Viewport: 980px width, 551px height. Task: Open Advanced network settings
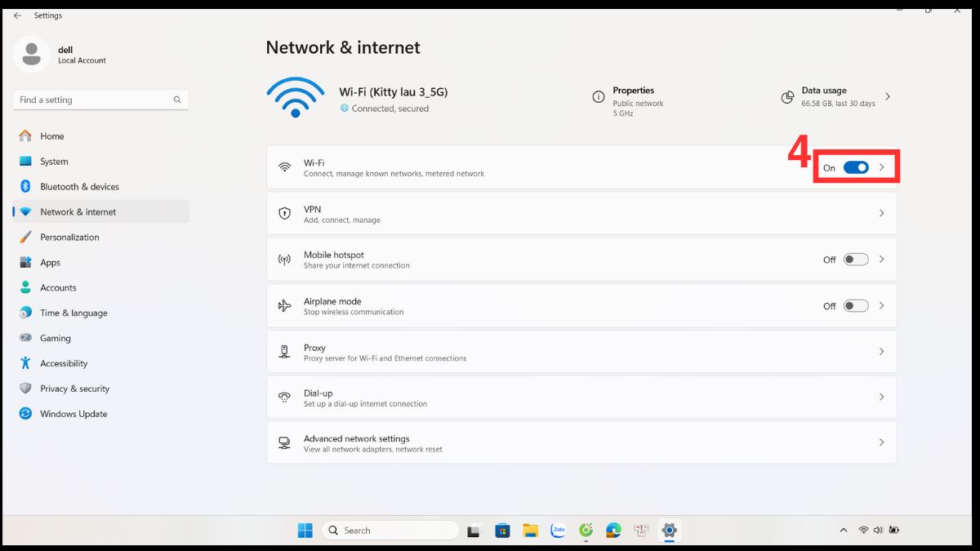pos(581,442)
